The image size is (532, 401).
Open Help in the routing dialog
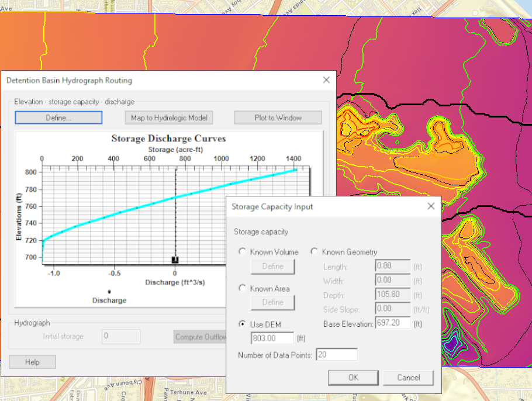click(x=32, y=362)
